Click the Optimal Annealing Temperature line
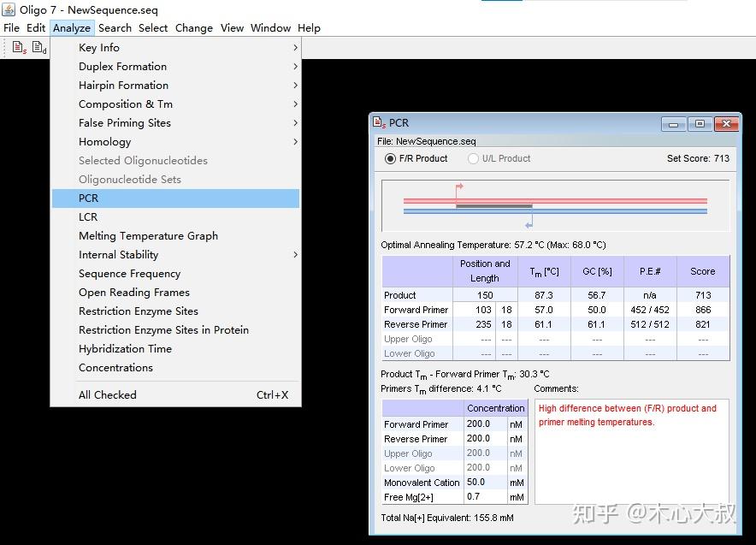 [x=493, y=245]
